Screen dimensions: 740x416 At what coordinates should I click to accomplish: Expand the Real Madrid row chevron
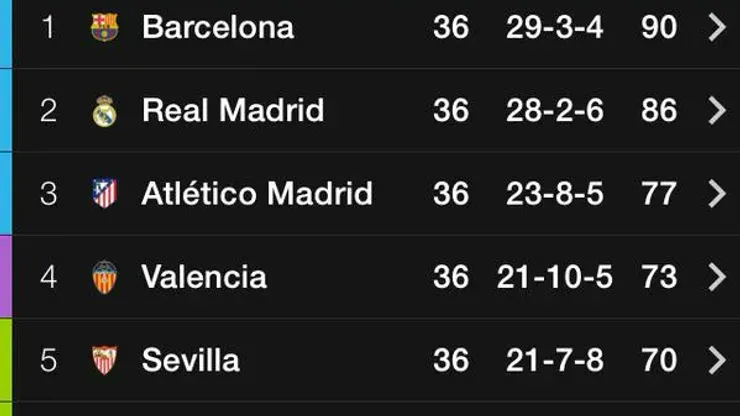[x=716, y=110]
